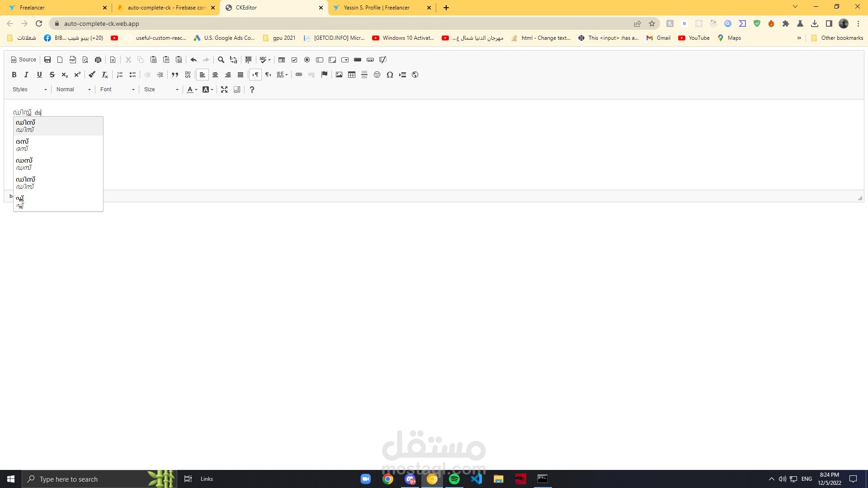Toggle Bold formatting
868x488 pixels.
(14, 75)
